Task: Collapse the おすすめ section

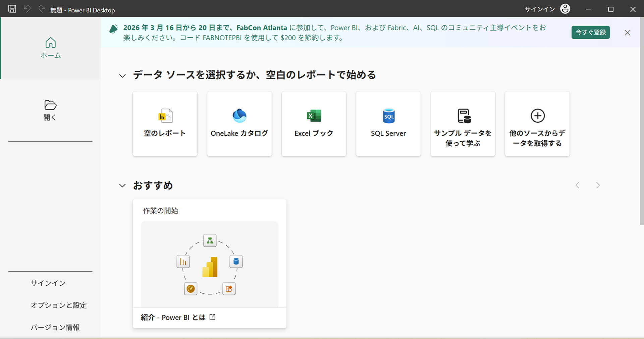Action: point(122,185)
